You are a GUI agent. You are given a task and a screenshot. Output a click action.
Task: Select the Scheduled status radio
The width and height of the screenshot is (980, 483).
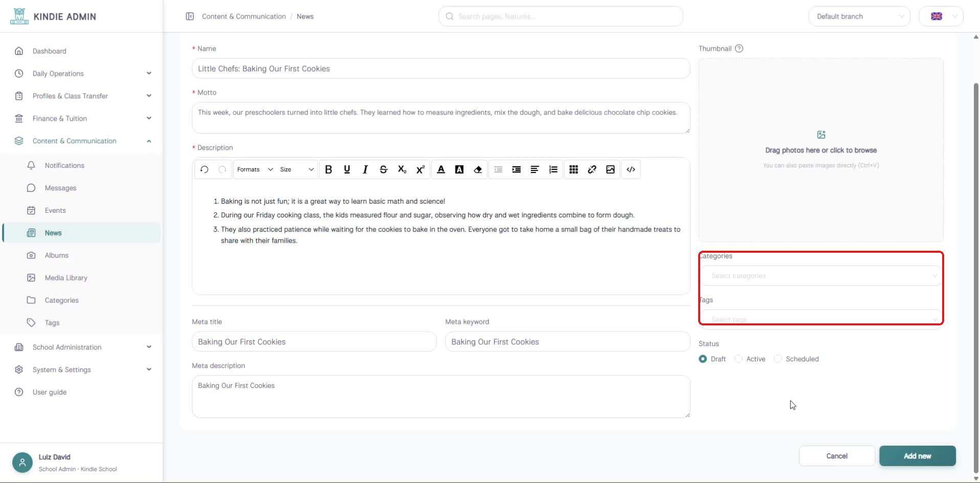[x=778, y=359]
